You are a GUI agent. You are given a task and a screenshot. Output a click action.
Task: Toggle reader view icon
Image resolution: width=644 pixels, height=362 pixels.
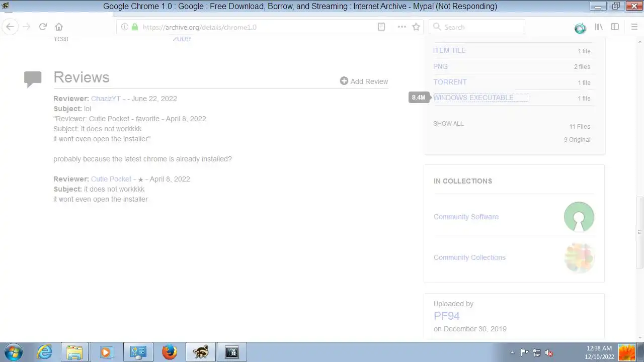click(x=381, y=27)
